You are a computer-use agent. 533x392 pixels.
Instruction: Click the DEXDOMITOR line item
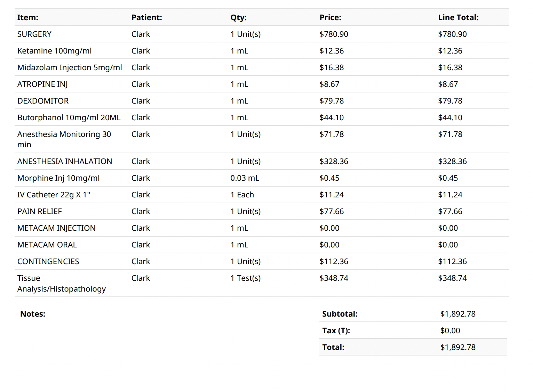pyautogui.click(x=43, y=101)
